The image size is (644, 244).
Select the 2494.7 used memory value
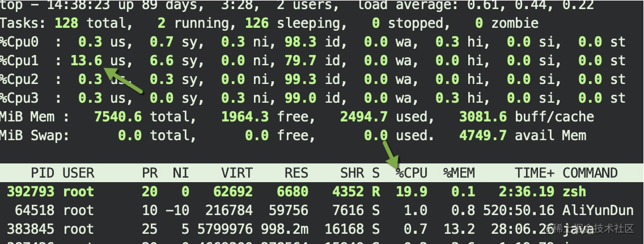coord(364,117)
